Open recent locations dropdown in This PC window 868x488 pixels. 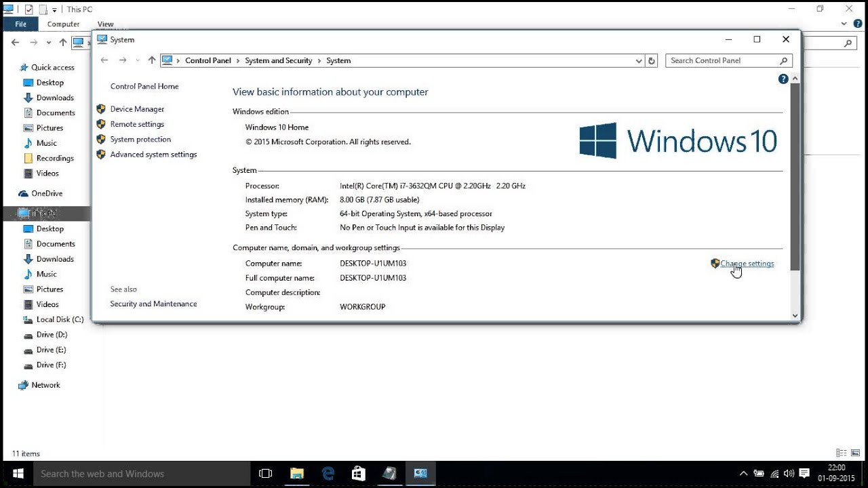48,42
